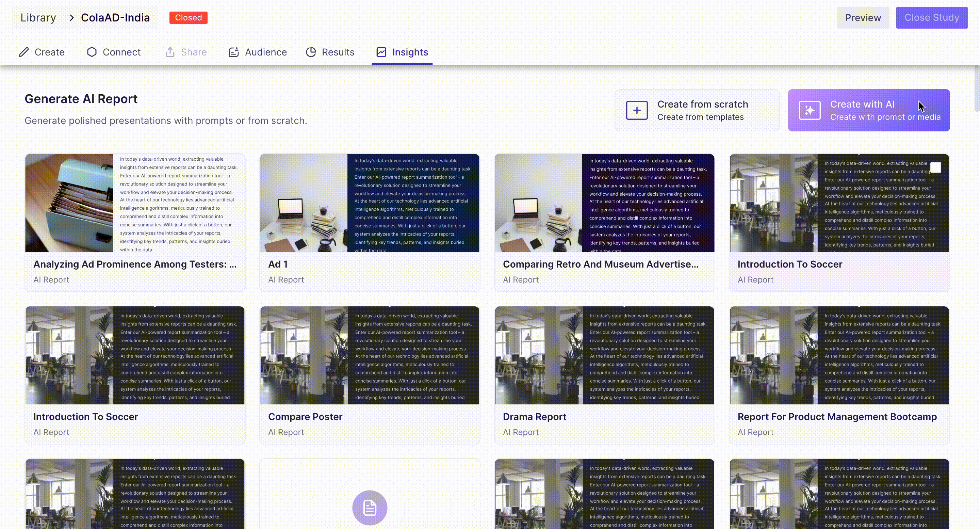Open the Connect tab
Image resolution: width=980 pixels, height=529 pixels.
point(114,52)
